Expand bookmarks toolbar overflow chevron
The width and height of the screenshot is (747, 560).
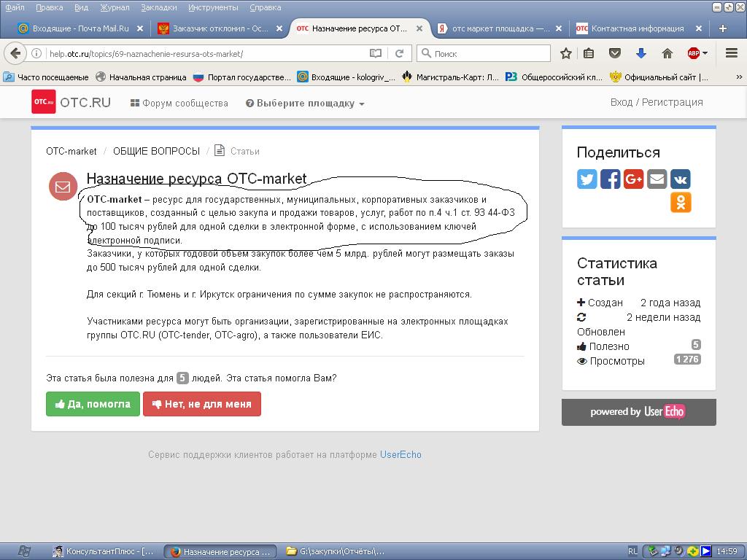pos(739,77)
